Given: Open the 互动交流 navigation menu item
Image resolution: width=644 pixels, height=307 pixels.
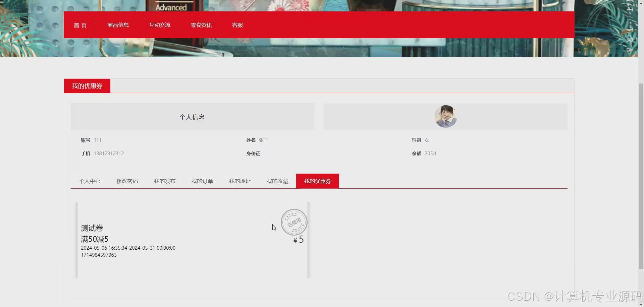Looking at the screenshot, I should (x=160, y=25).
